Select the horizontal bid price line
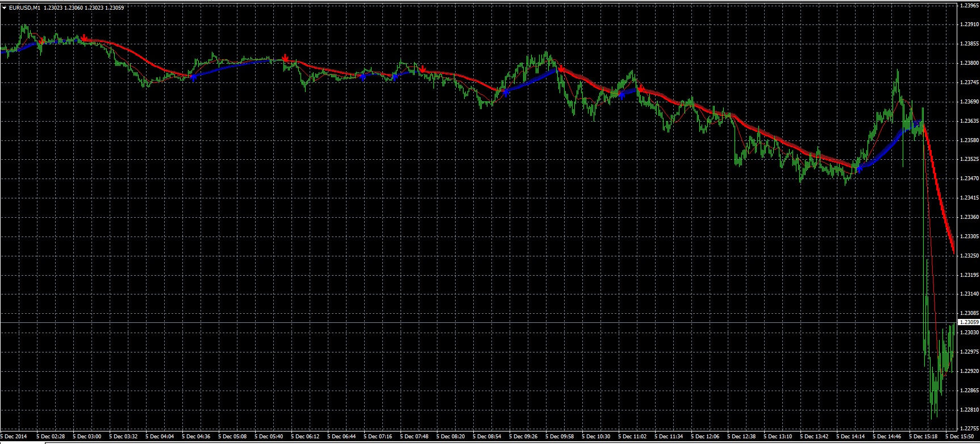Screen dimensions: 980x444 click(454, 322)
